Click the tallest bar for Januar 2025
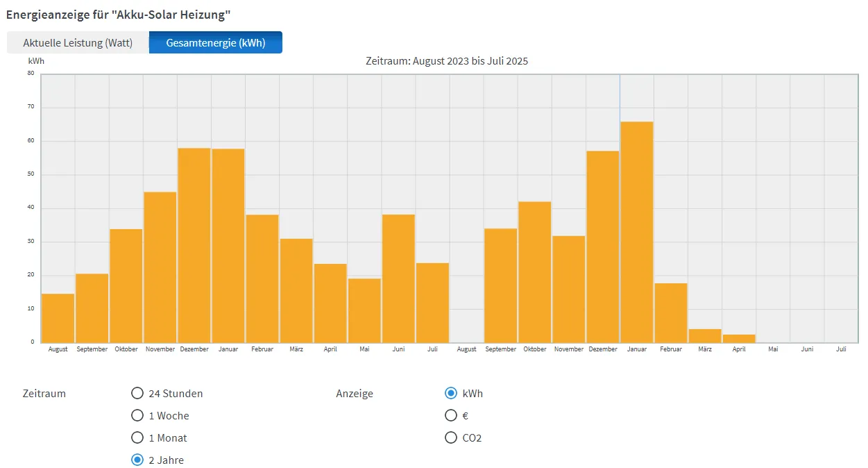Image resolution: width=868 pixels, height=468 pixels. pos(636,233)
